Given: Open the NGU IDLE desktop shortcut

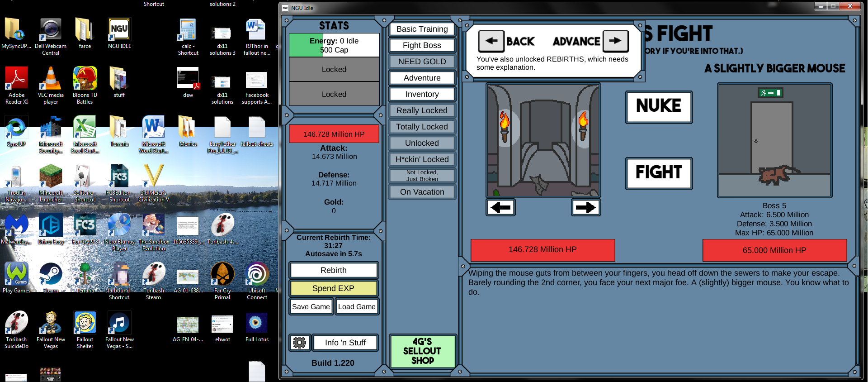Looking at the screenshot, I should tap(119, 33).
